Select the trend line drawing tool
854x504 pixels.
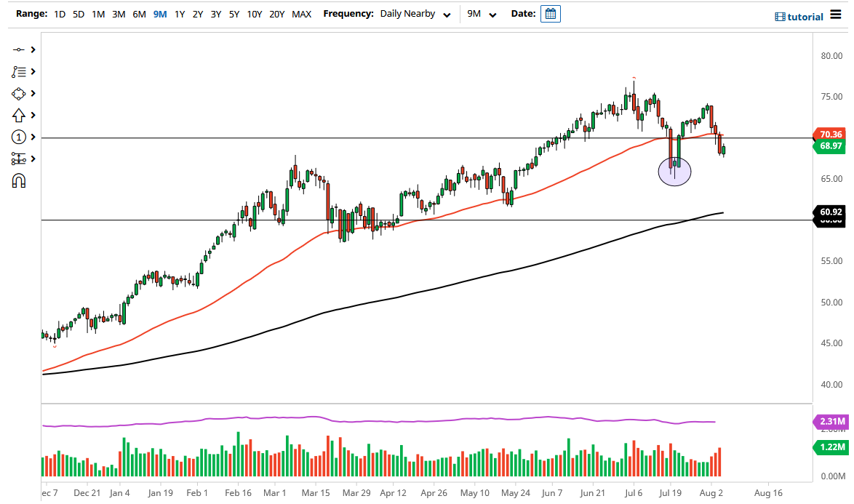[x=18, y=49]
